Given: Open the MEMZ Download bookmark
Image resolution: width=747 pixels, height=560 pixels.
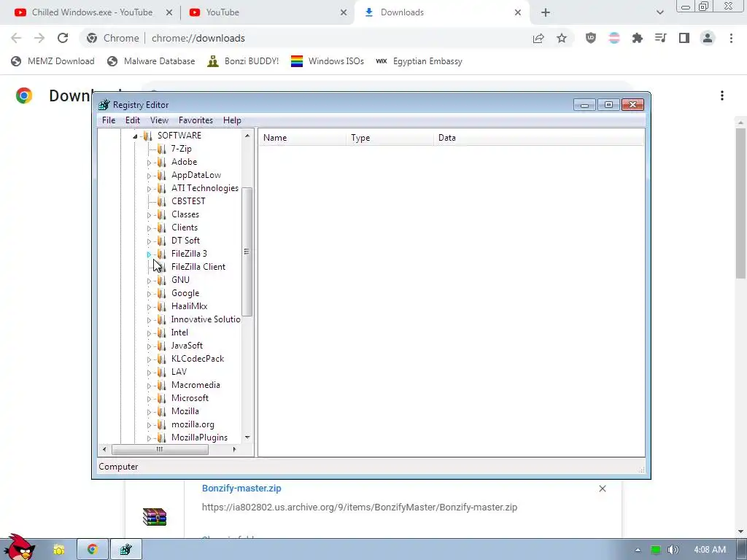Looking at the screenshot, I should pos(53,61).
